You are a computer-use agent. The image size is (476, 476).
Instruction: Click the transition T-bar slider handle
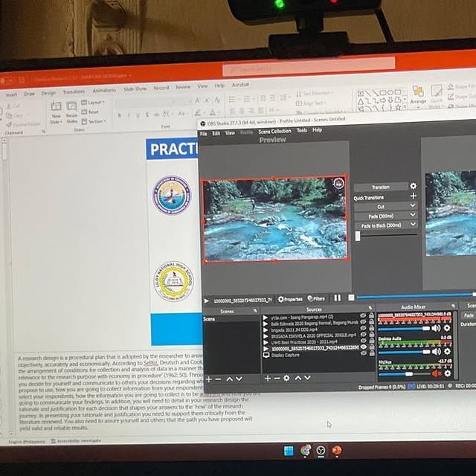point(358,236)
